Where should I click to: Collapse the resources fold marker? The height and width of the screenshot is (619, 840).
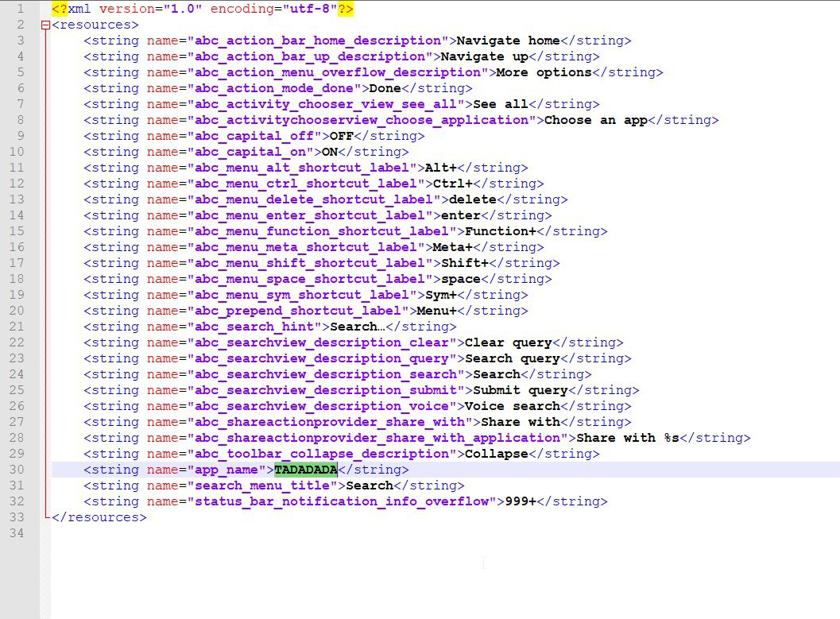pos(45,25)
